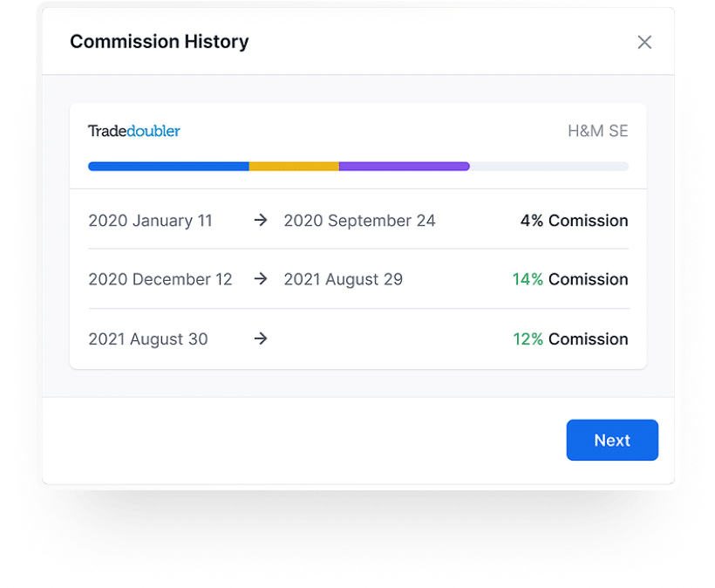Viewport: 715px width, 588px height.
Task: Select the 2020 September 24 end date
Action: coord(359,221)
